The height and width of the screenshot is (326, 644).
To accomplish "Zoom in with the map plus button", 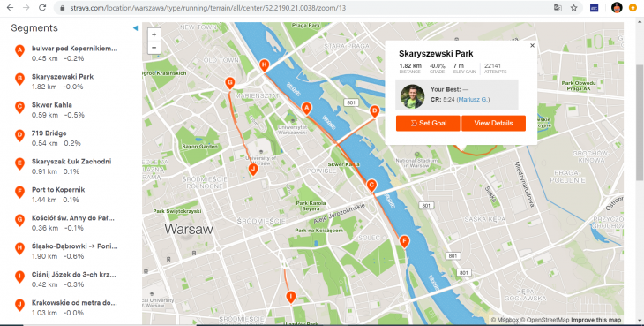I will point(154,34).
